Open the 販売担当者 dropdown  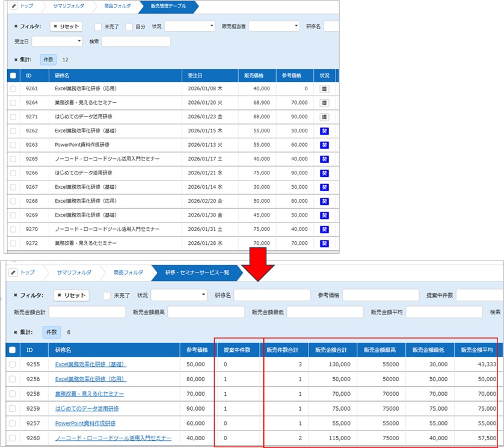(274, 26)
